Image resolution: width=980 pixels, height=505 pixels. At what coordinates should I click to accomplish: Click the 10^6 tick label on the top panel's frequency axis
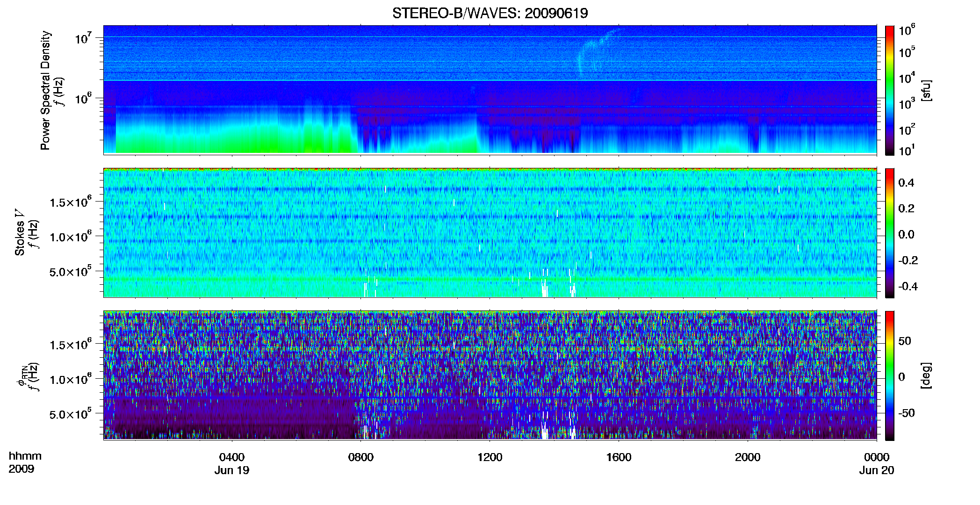click(83, 98)
